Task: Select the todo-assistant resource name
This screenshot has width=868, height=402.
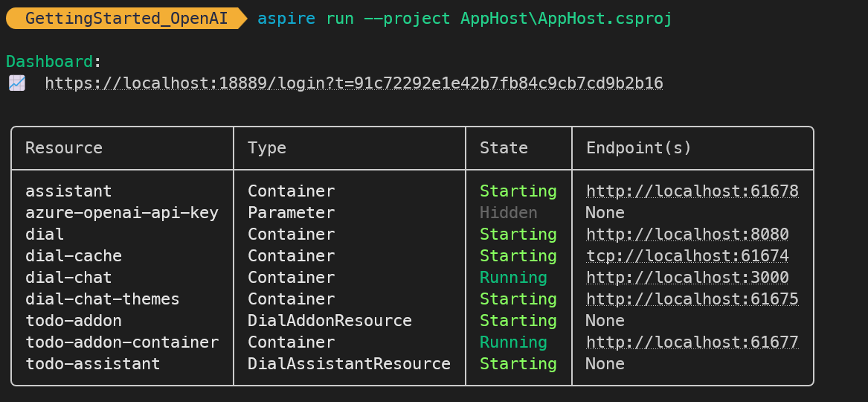Action: [92, 364]
